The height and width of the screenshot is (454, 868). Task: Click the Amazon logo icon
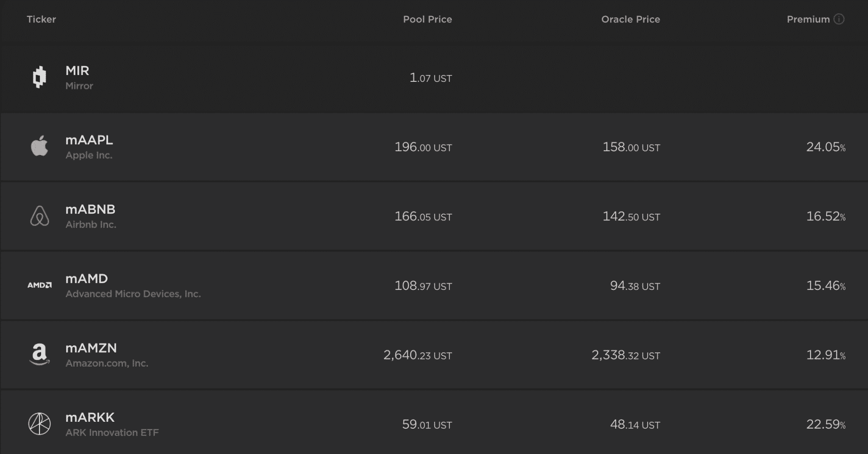coord(39,354)
